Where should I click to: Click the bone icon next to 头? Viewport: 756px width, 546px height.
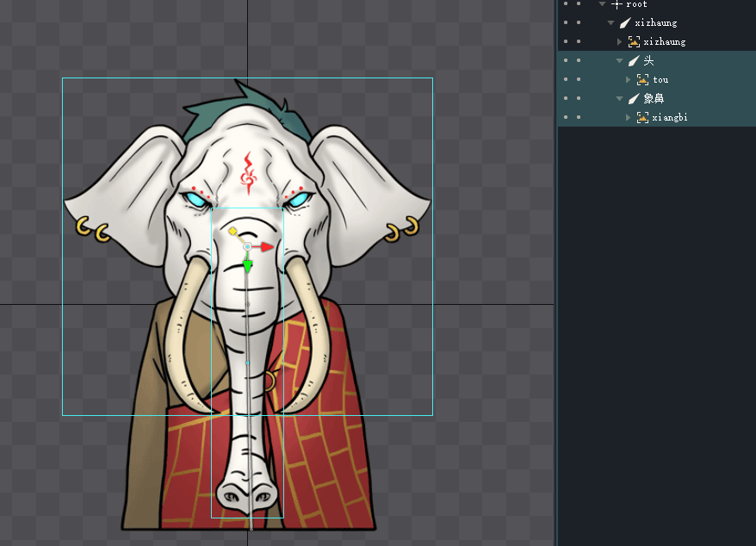click(x=634, y=61)
